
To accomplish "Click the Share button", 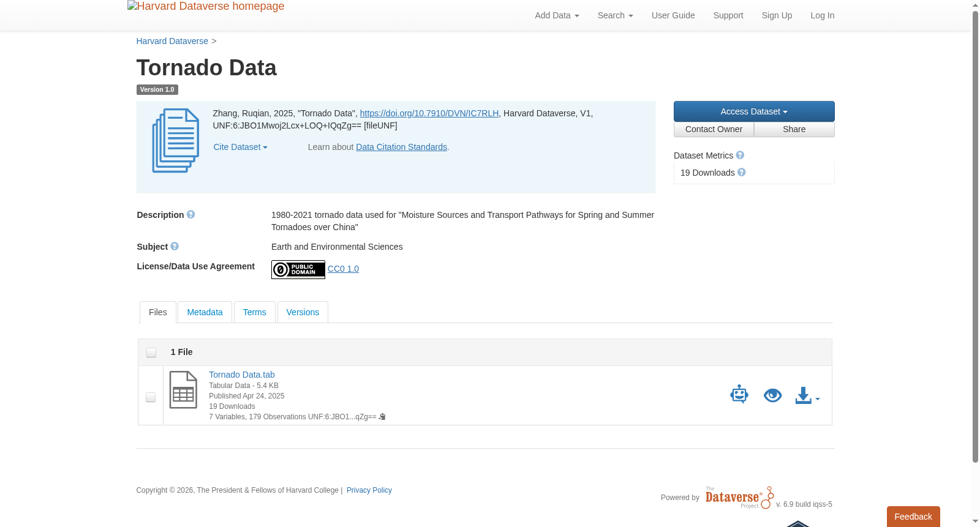I will tap(794, 130).
